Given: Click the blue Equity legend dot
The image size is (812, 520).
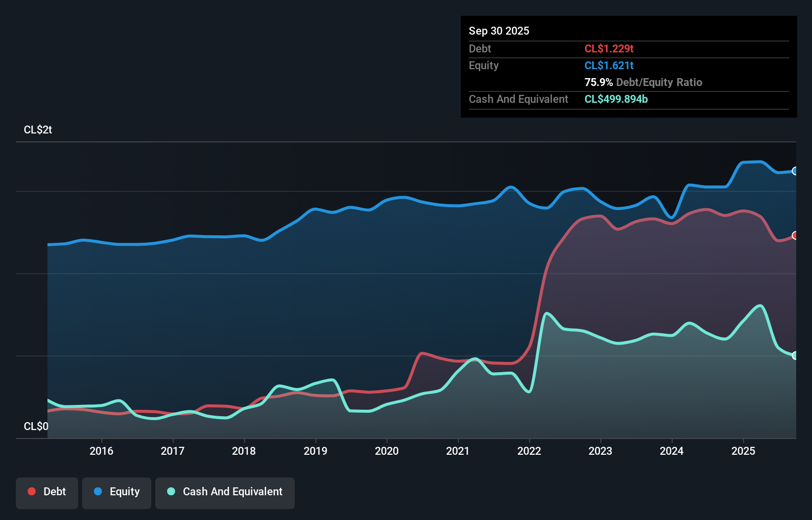Looking at the screenshot, I should pyautogui.click(x=98, y=491).
